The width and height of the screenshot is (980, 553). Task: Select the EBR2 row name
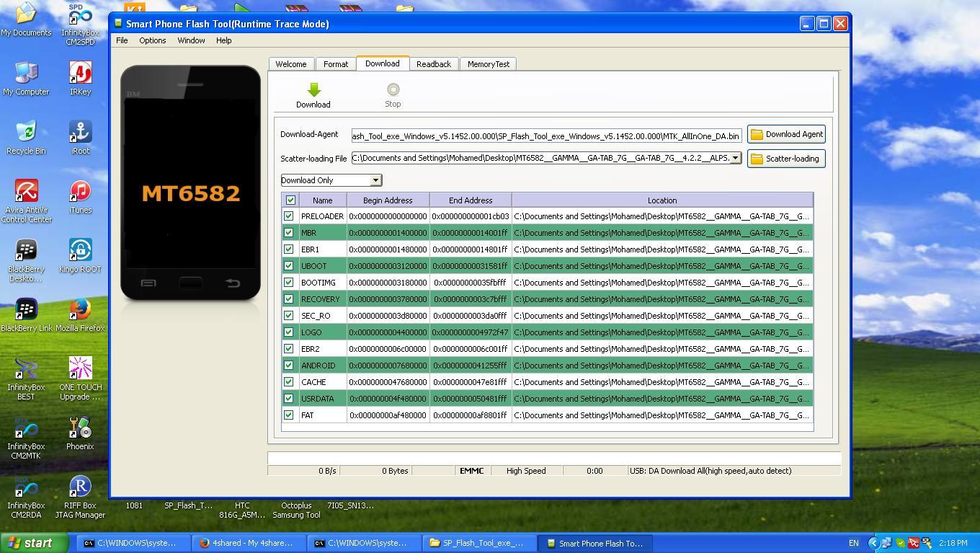tap(311, 349)
